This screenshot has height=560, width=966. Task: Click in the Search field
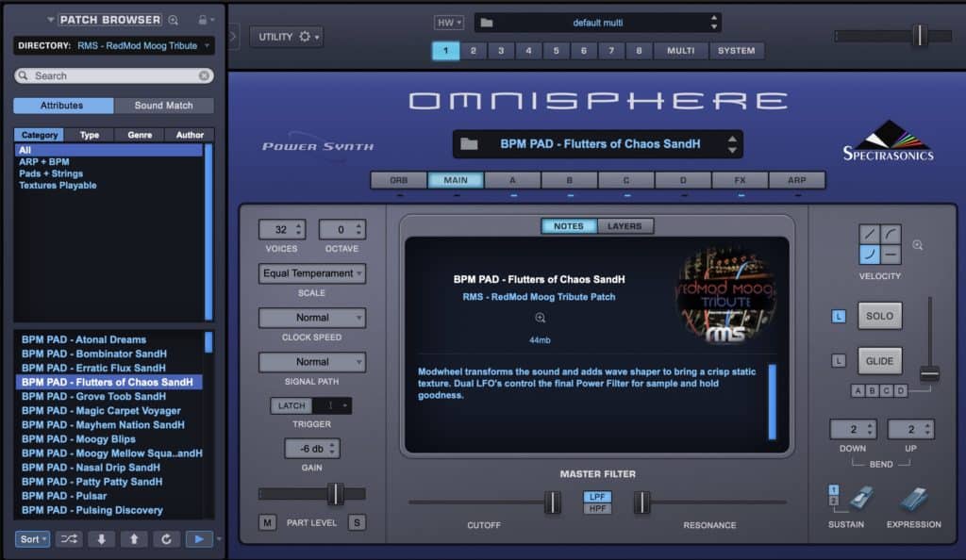click(x=114, y=75)
